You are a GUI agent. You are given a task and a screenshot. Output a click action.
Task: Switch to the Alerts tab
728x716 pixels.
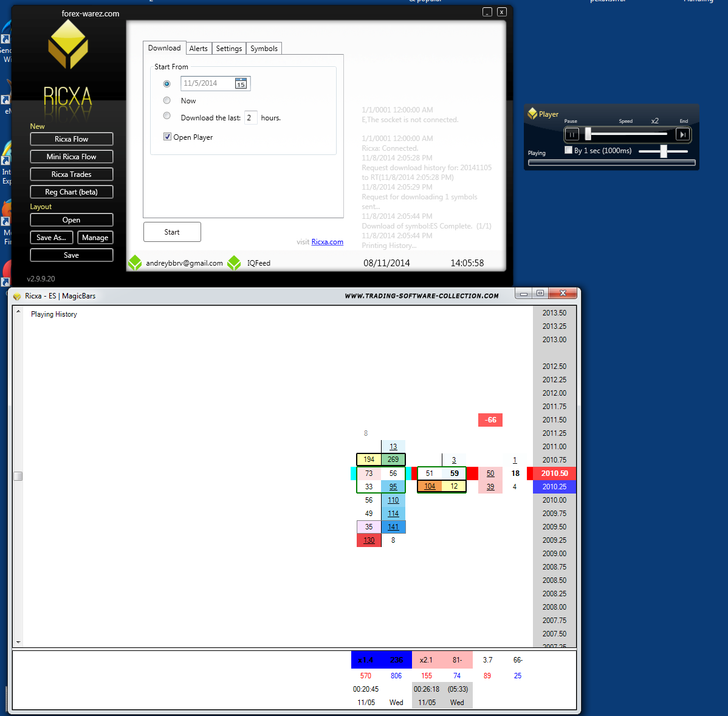tap(198, 49)
